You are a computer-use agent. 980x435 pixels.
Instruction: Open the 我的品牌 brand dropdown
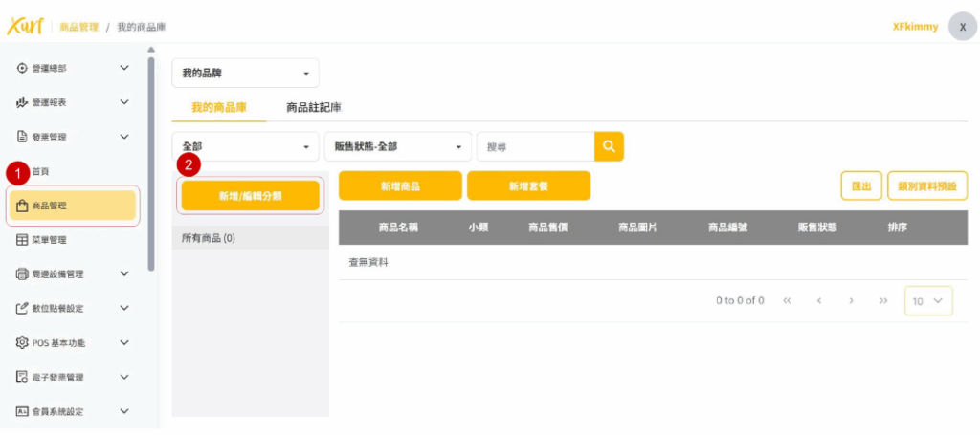tap(245, 74)
